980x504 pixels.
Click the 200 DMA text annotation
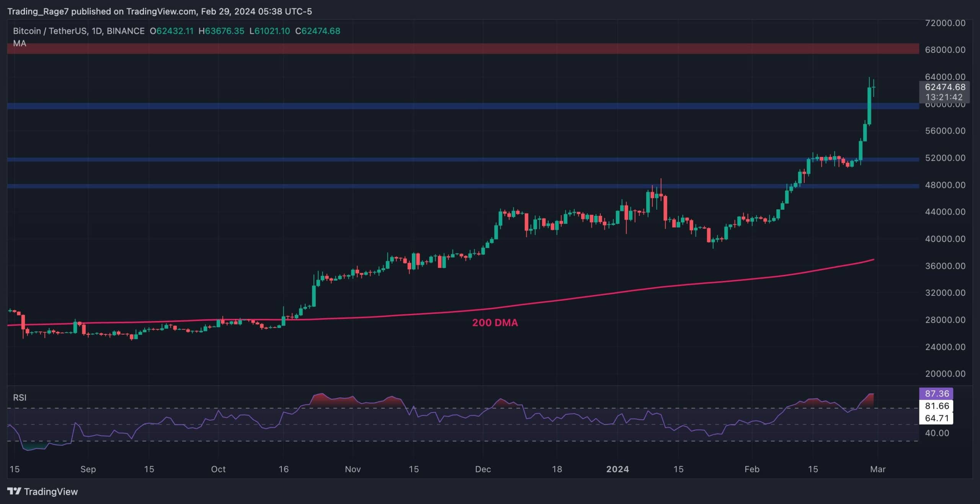tap(495, 323)
